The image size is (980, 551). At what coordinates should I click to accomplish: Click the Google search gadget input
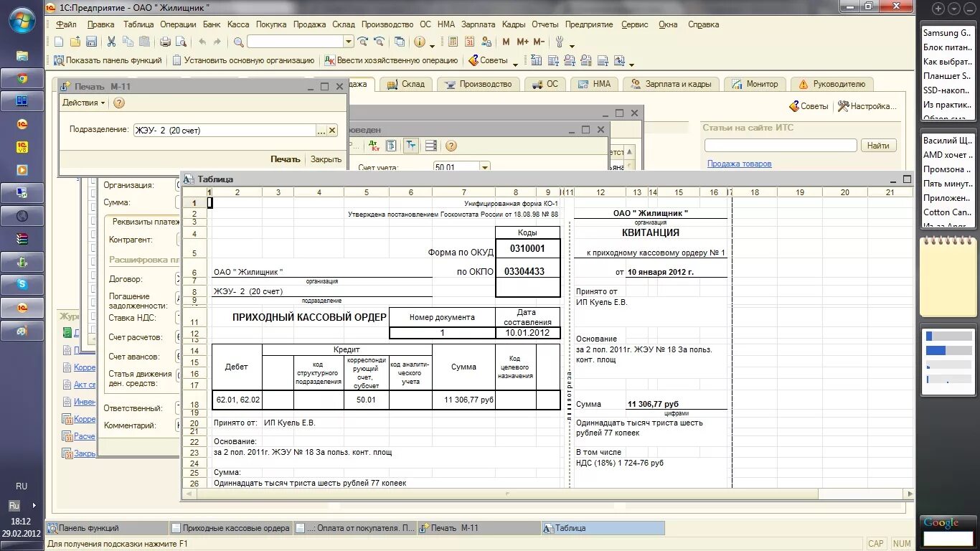[947, 538]
